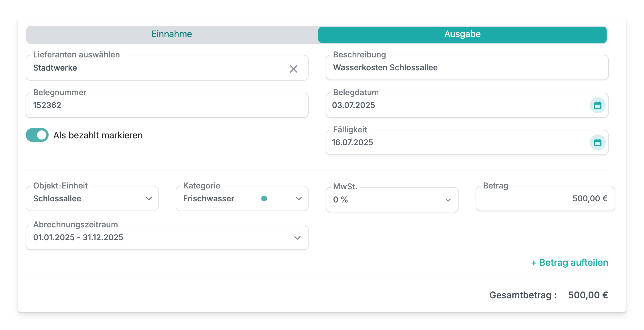Click the Abrechnungszeitraum chevron arrow
The image size is (644, 330).
(x=297, y=238)
